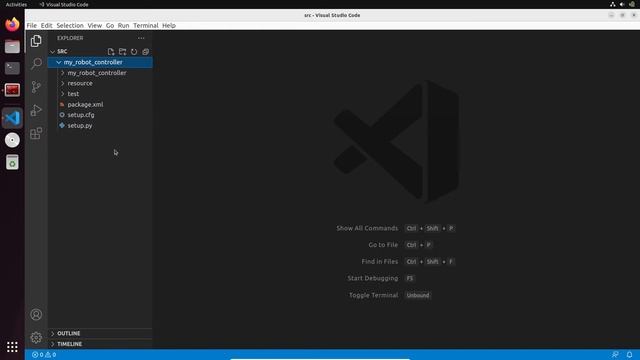Screen dimensions: 640x360
Task: Open the Go menu
Action: click(x=110, y=25)
